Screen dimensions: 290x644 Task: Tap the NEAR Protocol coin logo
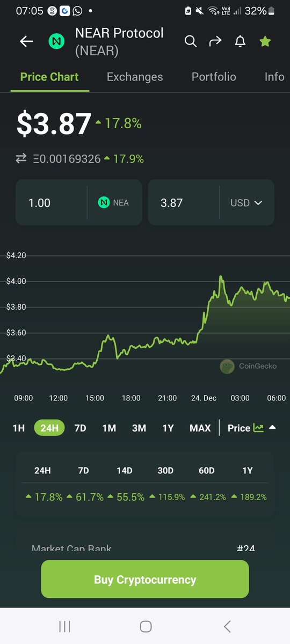(56, 42)
